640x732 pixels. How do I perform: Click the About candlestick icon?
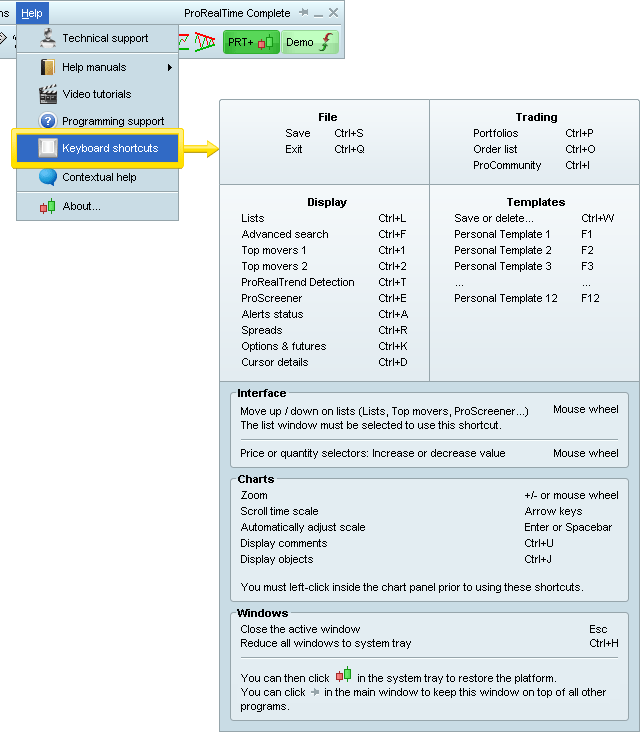click(x=47, y=207)
